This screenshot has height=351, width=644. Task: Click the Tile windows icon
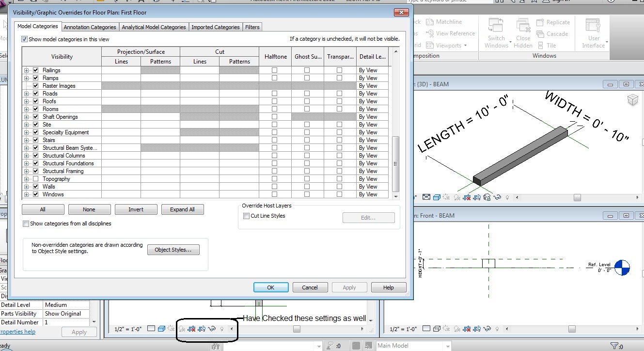point(541,46)
